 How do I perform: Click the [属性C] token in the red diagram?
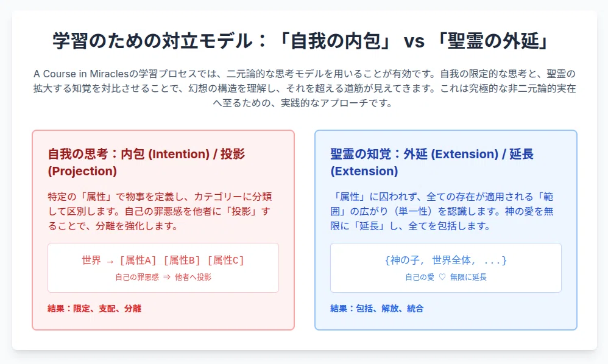[225, 261]
